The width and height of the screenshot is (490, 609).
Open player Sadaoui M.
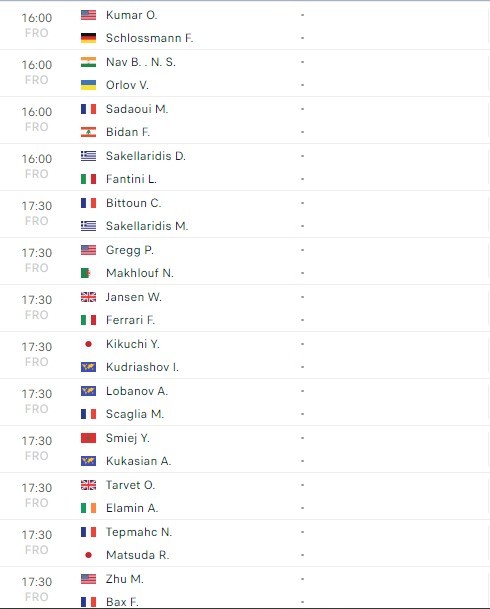137,109
